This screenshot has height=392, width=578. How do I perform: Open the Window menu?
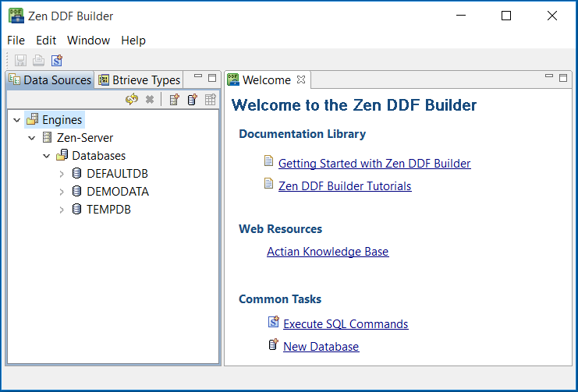pyautogui.click(x=88, y=41)
